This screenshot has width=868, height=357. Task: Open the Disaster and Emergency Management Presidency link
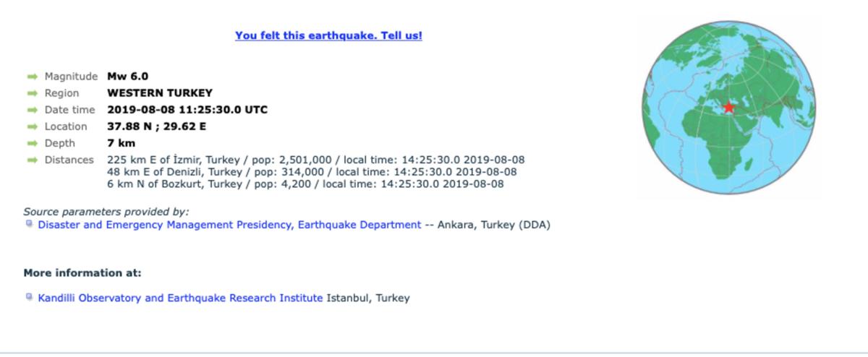[x=229, y=225]
